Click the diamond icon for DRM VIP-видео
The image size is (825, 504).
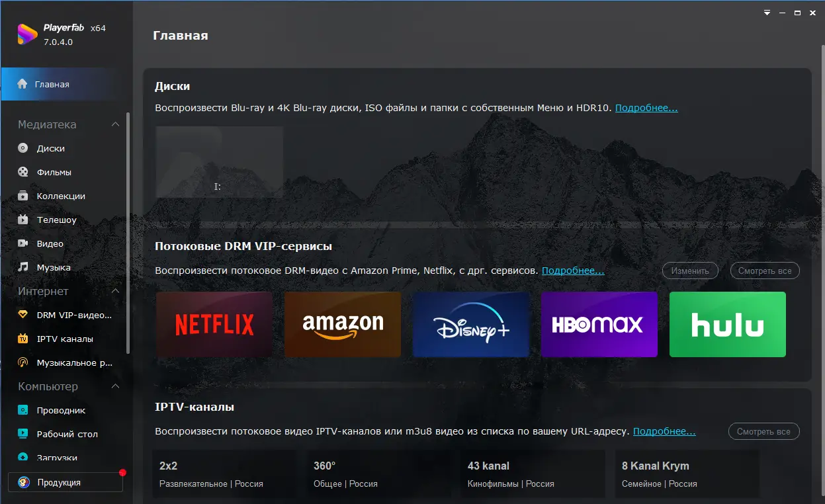23,315
